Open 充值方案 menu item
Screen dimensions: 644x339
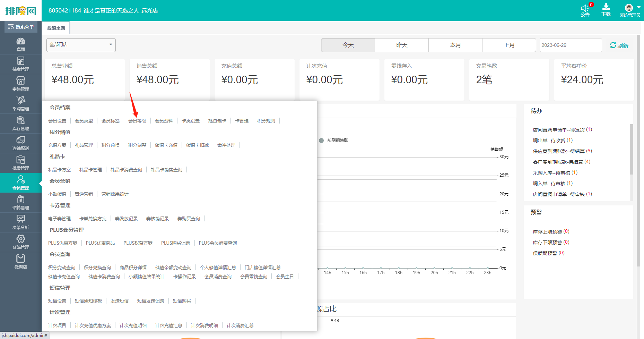57,145
